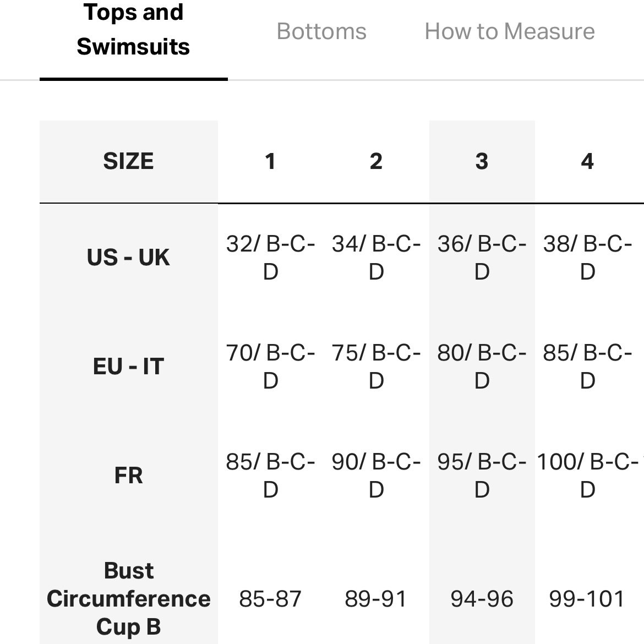The height and width of the screenshot is (644, 644).
Task: Open the Tops and Swimsuits tab
Action: point(134,30)
